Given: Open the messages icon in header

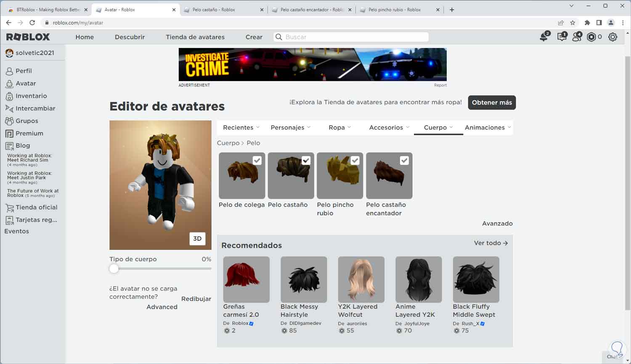Looking at the screenshot, I should point(562,37).
